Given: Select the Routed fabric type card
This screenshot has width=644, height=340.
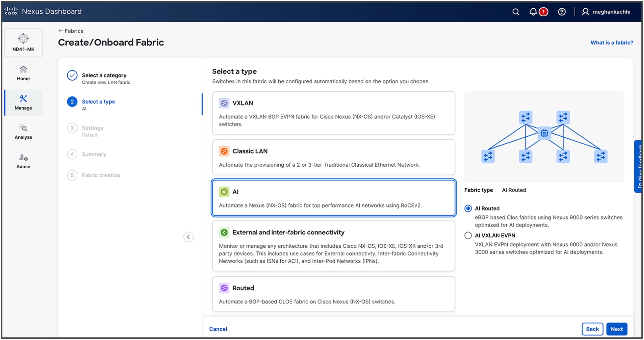Looking at the screenshot, I should [333, 294].
